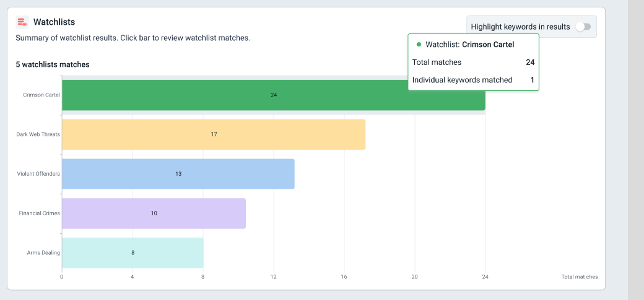Screen dimensions: 644x300
Task: Click the 5 watchlists matches subtitle
Action: coord(53,64)
